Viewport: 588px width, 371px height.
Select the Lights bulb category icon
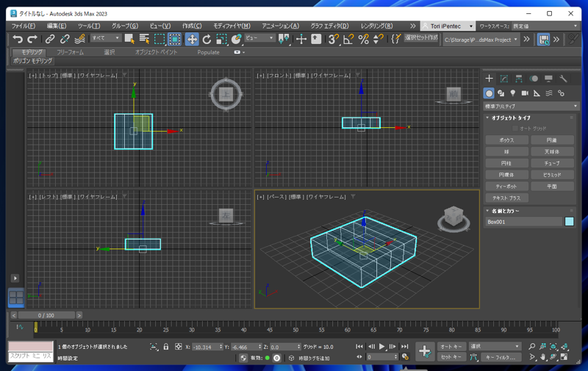click(512, 93)
